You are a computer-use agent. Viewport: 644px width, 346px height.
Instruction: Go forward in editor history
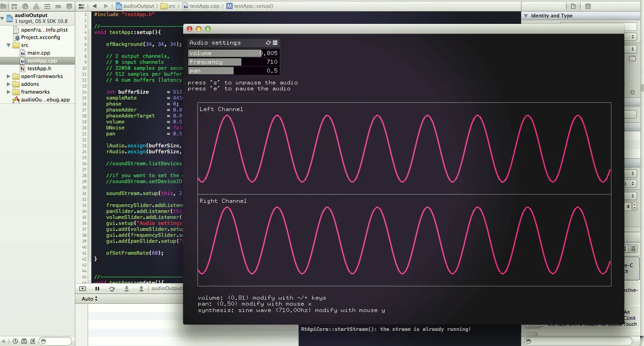click(106, 6)
